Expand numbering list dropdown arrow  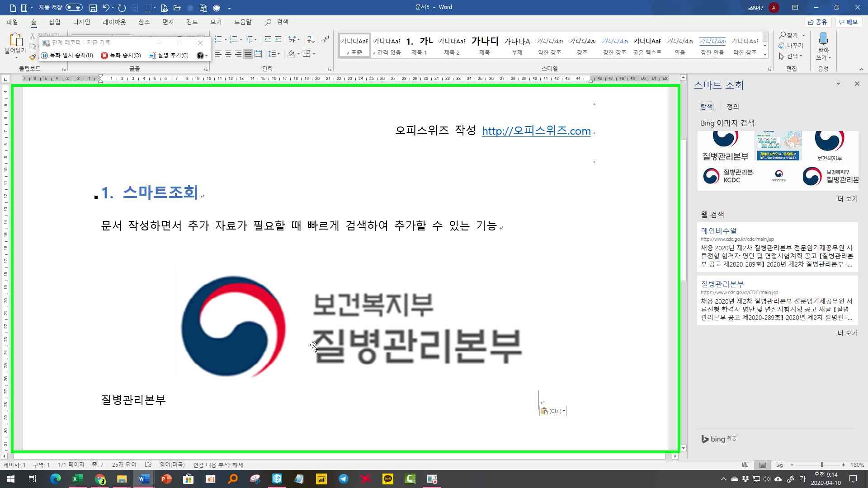241,40
